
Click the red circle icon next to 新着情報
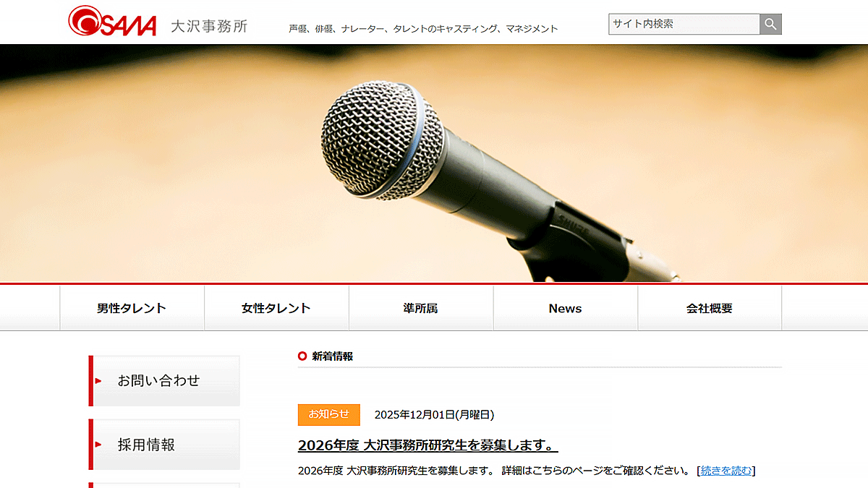pos(302,356)
